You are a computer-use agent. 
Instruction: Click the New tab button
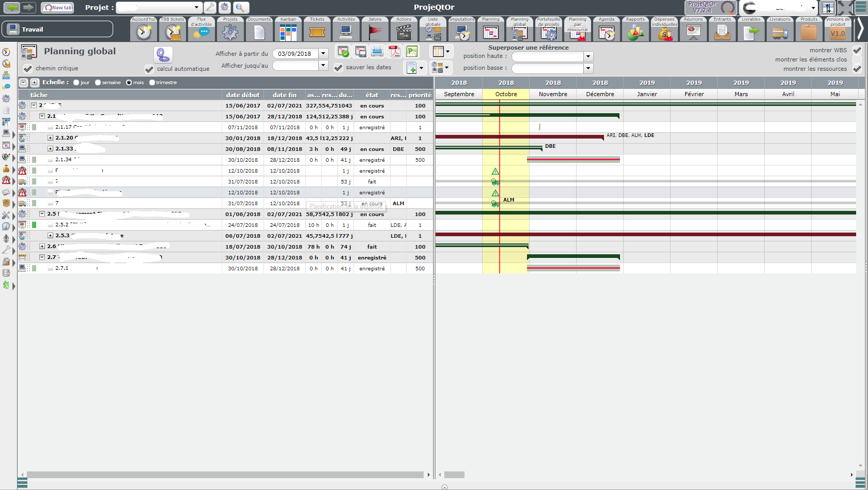57,8
